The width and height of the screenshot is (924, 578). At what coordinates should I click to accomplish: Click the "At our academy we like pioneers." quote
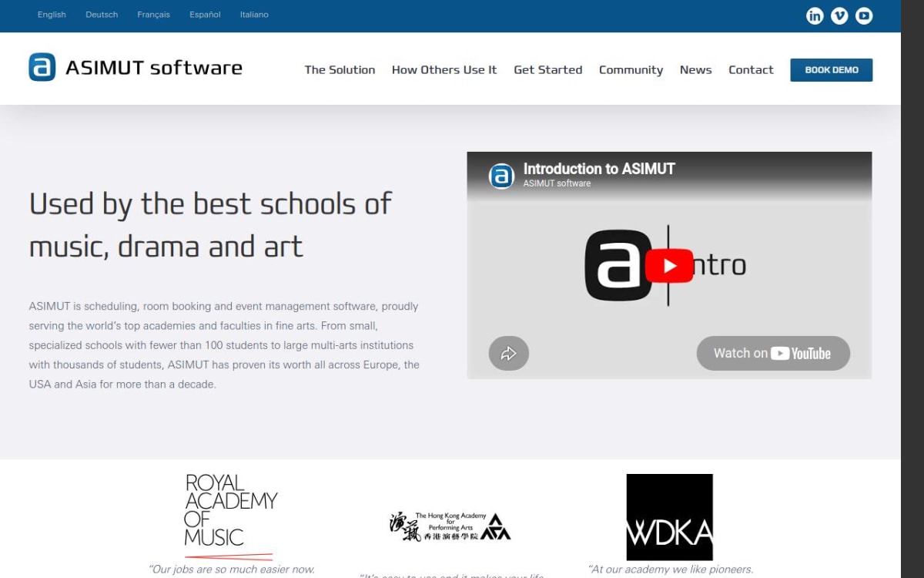pos(670,570)
